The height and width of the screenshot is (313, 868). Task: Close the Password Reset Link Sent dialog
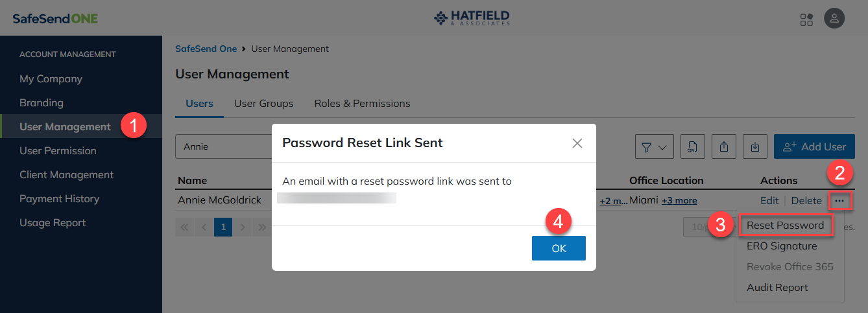click(x=577, y=143)
